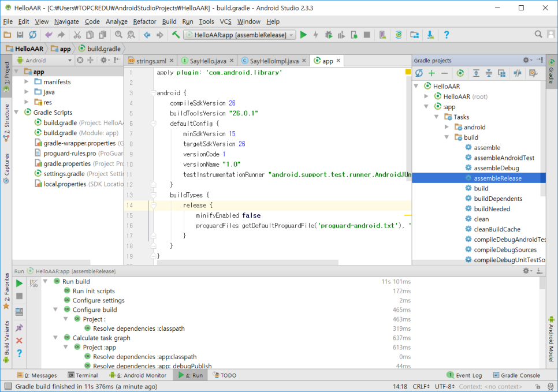Screen dimensions: 558x392
Task: Rerun build with green play in Run panel
Action: click(19, 283)
